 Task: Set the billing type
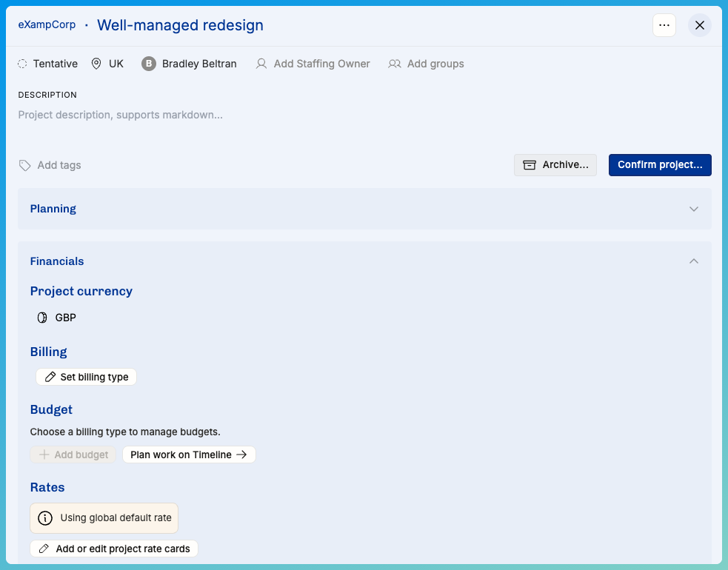click(x=87, y=378)
